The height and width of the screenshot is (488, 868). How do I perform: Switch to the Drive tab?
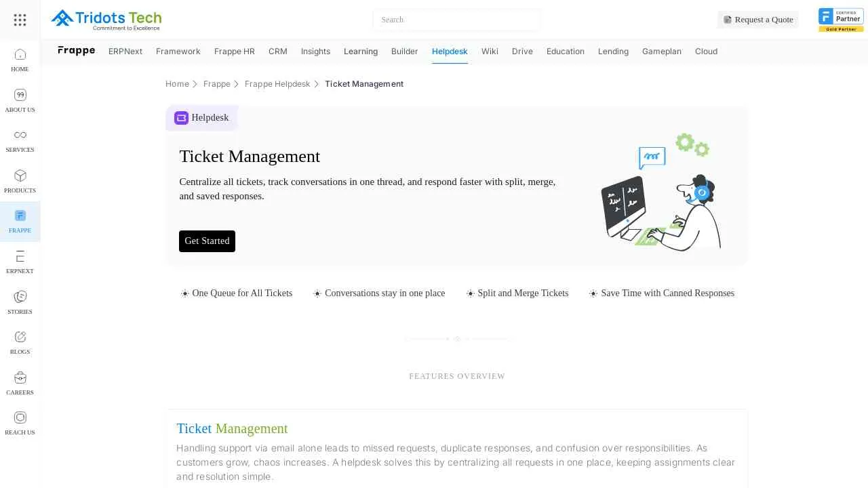522,52
